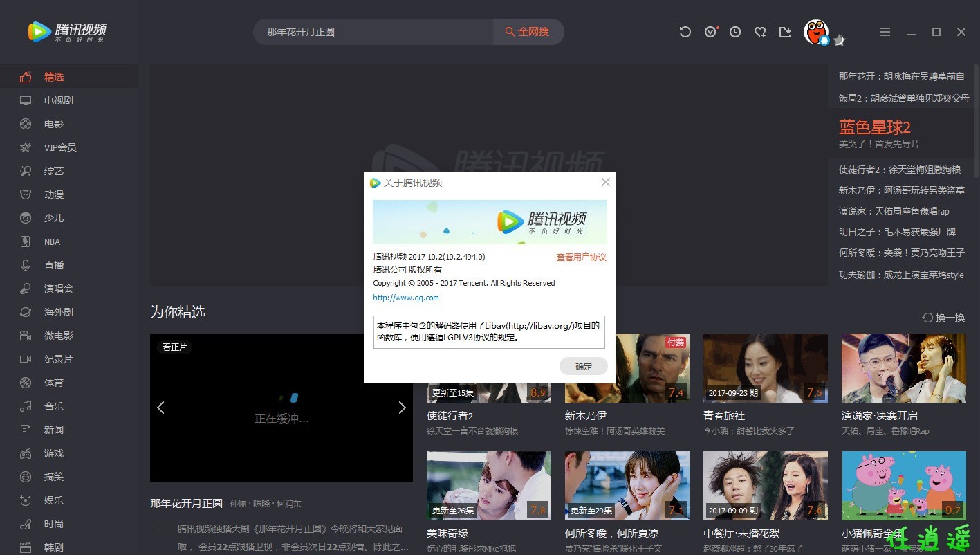Click the planet icon beside 海外剧
The image size is (980, 555).
tap(26, 312)
